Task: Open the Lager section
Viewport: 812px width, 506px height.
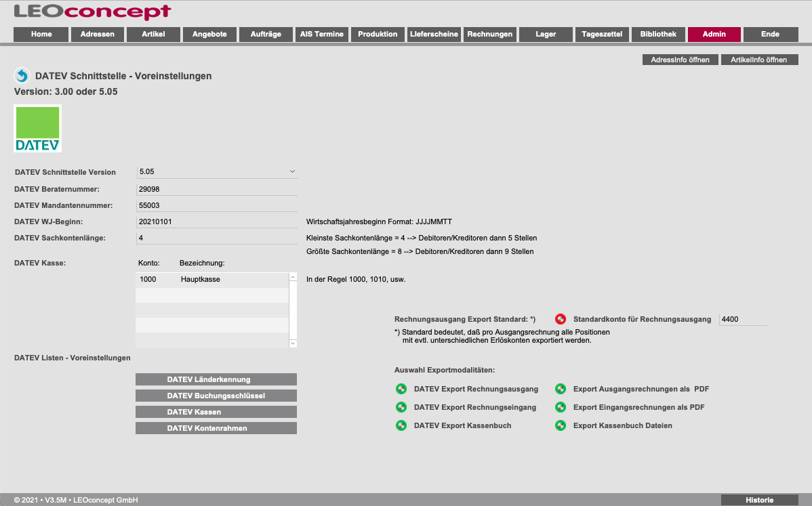Action: [546, 34]
